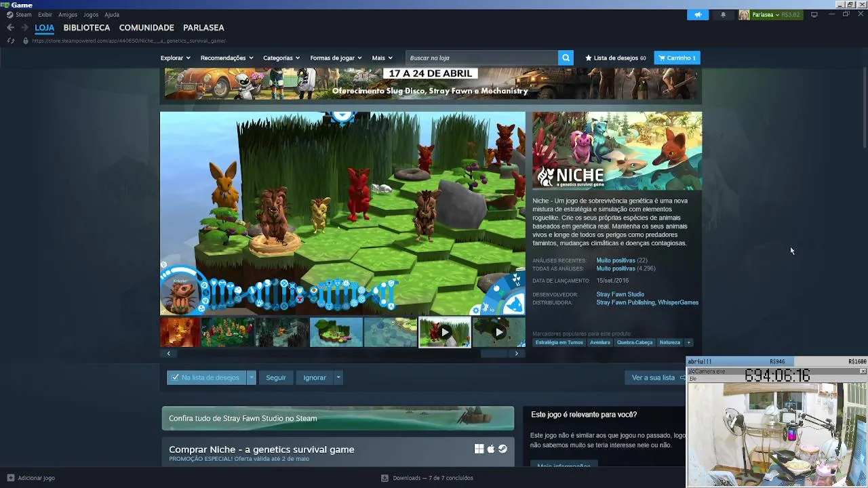Open the Steam menu
Image resolution: width=868 pixels, height=488 pixels.
click(x=24, y=14)
